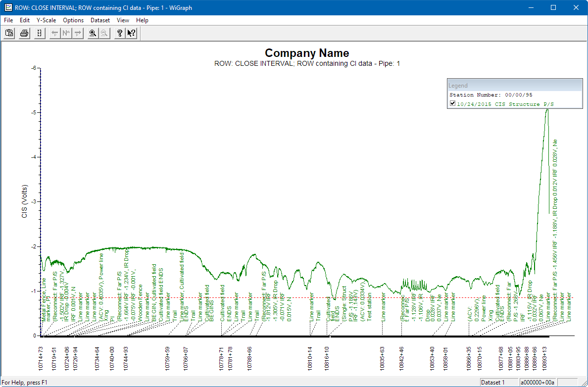Click station label 10744+93 on x-axis

tap(126, 358)
